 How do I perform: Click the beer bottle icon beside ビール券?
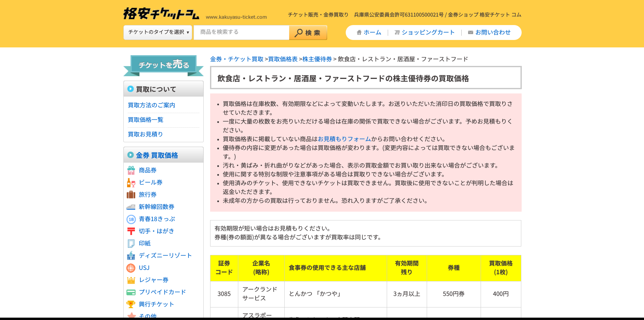[131, 183]
